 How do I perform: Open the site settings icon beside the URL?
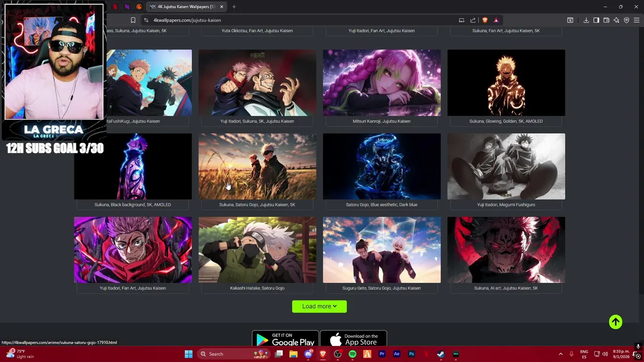pyautogui.click(x=146, y=20)
